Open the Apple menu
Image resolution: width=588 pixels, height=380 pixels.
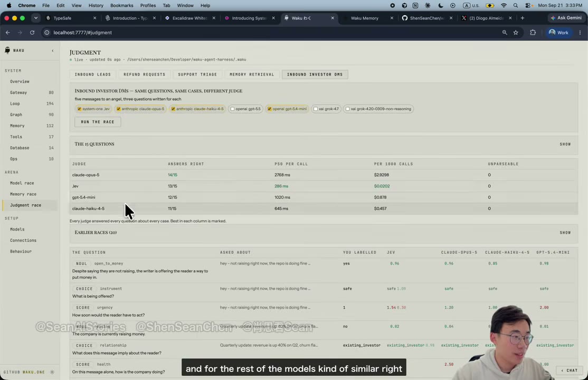(x=9, y=6)
